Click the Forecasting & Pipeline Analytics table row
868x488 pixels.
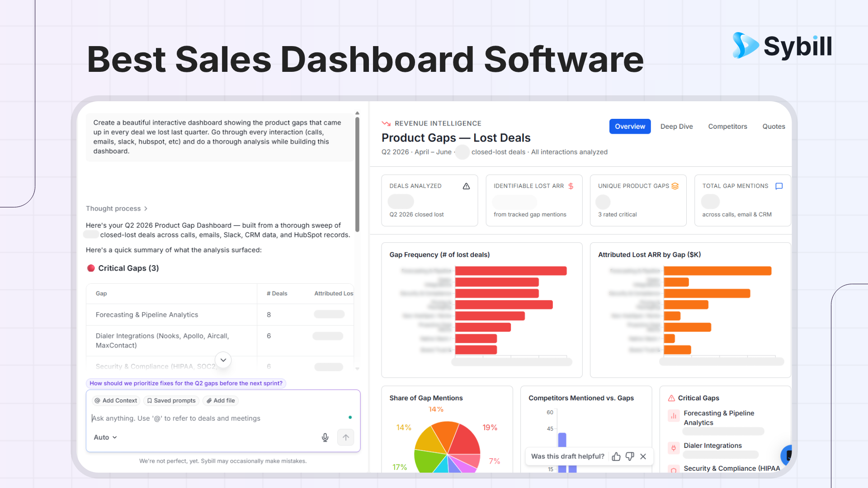pyautogui.click(x=220, y=315)
